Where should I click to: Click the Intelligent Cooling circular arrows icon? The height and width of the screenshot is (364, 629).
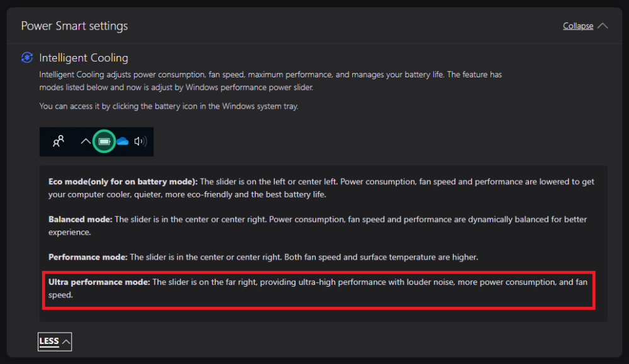27,58
